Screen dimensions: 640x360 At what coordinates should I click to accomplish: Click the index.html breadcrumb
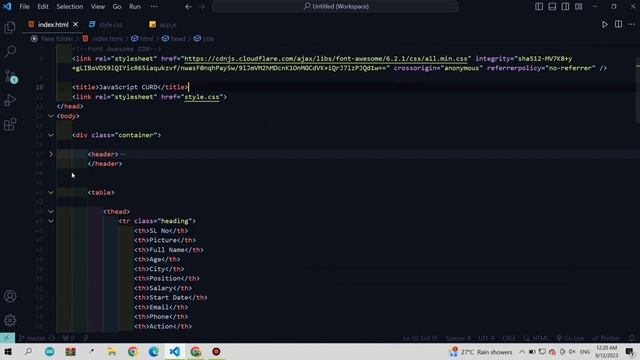coord(107,39)
